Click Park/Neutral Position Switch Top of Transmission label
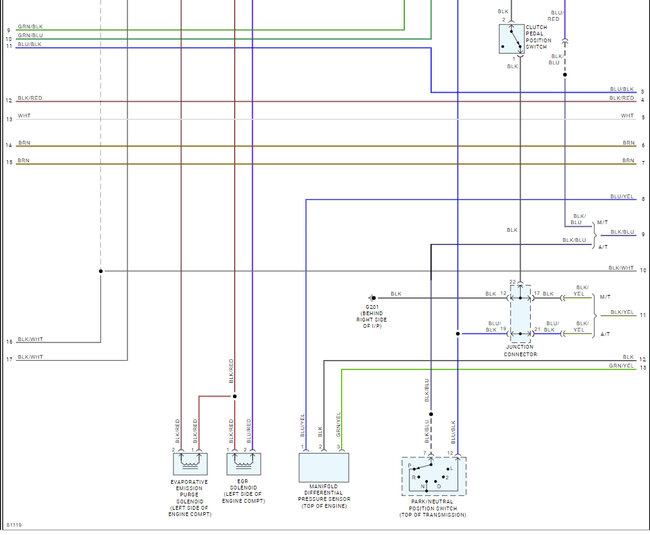 [433, 508]
